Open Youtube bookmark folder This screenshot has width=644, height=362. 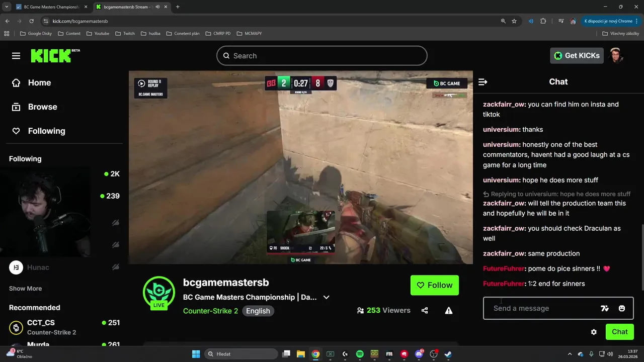tap(98, 34)
